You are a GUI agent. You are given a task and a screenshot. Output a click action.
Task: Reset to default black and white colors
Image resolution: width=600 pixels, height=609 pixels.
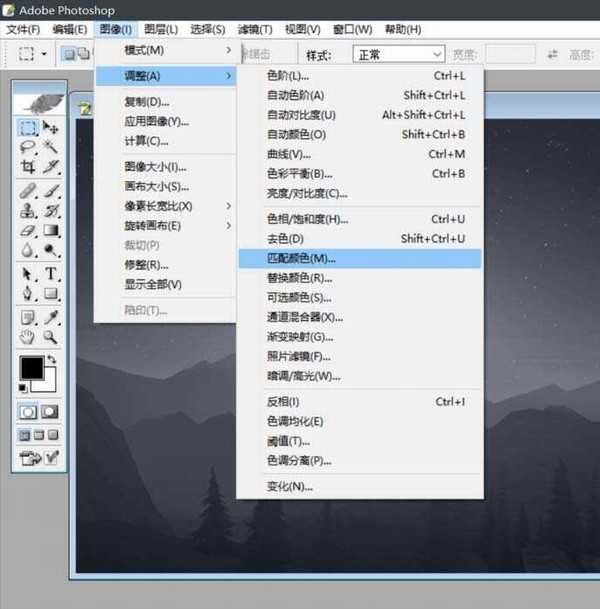pyautogui.click(x=23, y=387)
